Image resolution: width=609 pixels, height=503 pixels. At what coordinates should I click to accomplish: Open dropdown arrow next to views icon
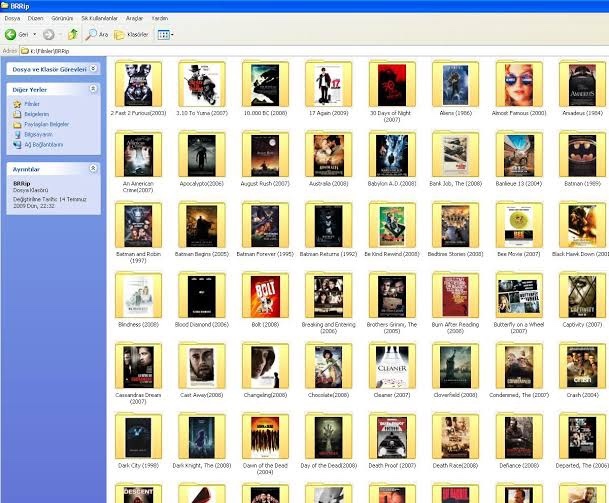(172, 35)
